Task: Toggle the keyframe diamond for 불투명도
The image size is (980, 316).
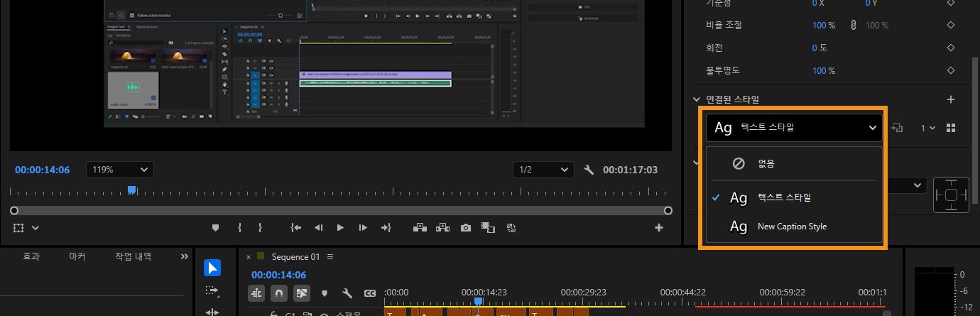Action: 951,70
